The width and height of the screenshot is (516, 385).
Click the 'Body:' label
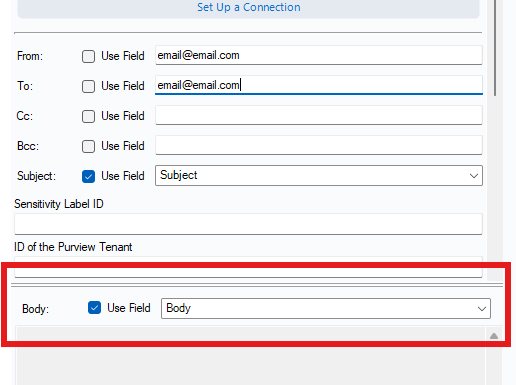35,309
